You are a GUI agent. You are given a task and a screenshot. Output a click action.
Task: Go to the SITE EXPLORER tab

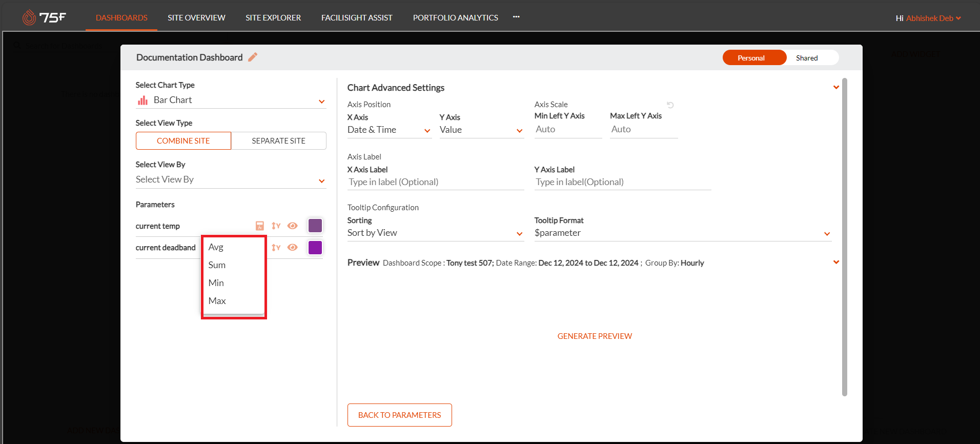pyautogui.click(x=273, y=17)
